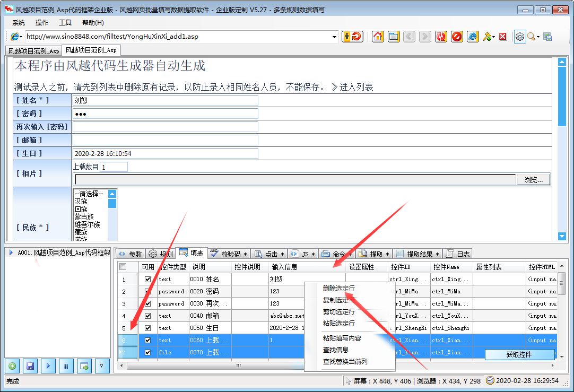Click the clock icon in the status bar

[490, 381]
